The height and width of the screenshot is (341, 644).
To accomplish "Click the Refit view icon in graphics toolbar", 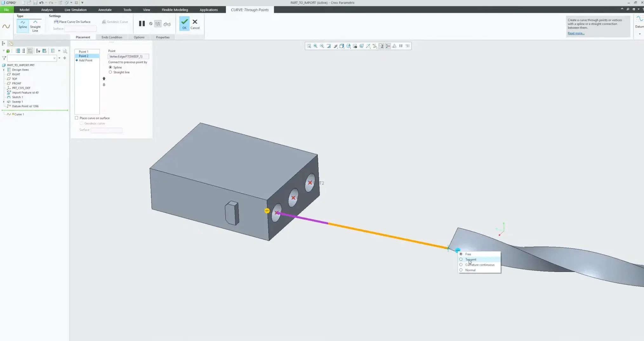I will tap(309, 46).
